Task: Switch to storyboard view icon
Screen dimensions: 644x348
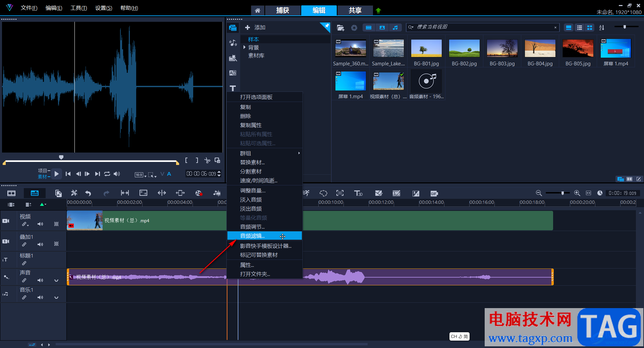Action: click(x=11, y=193)
